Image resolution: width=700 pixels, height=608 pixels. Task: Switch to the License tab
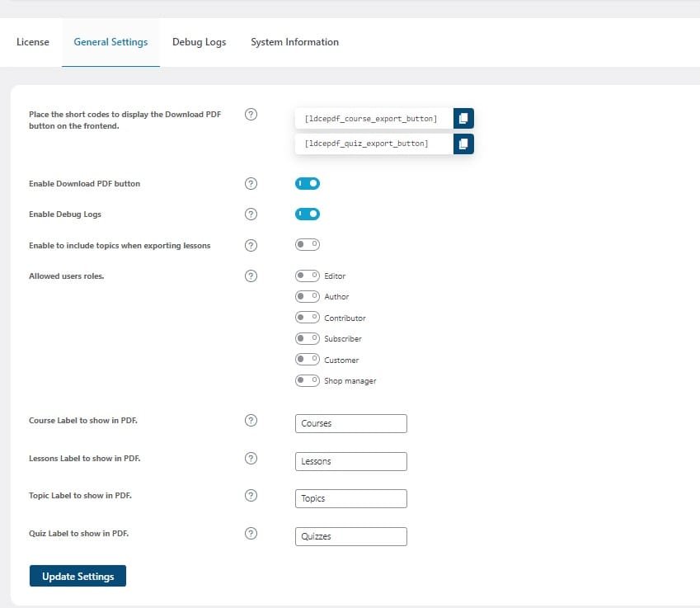[x=33, y=42]
